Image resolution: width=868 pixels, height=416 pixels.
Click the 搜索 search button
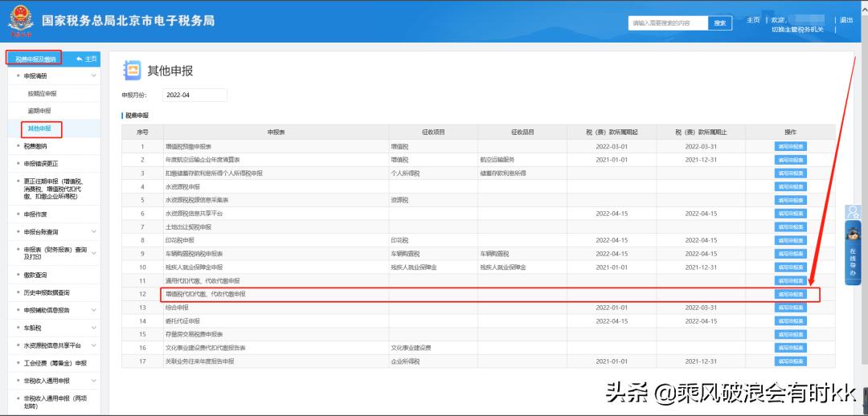[719, 22]
